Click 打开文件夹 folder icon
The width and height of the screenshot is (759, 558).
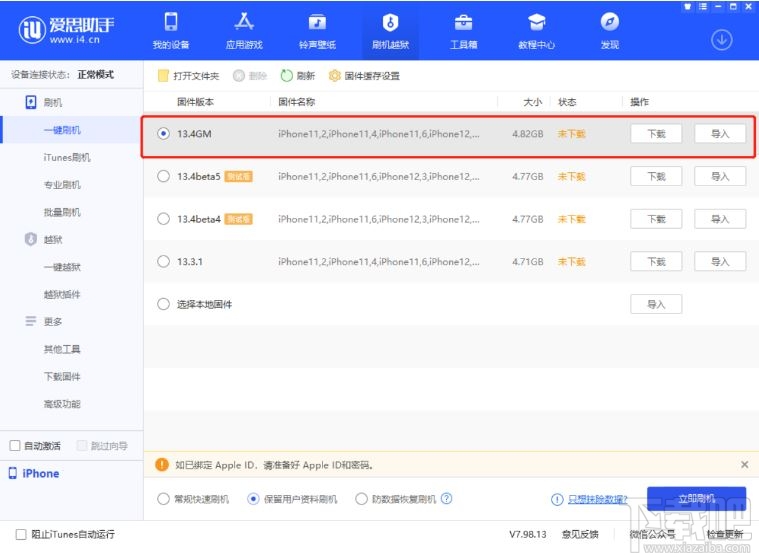click(x=163, y=75)
